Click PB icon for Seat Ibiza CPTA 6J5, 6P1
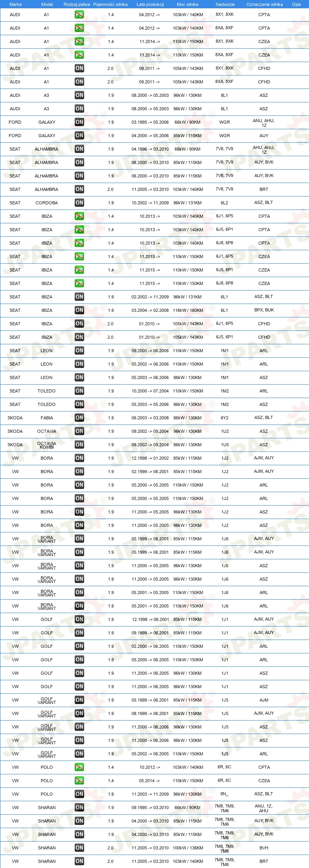 79,230
